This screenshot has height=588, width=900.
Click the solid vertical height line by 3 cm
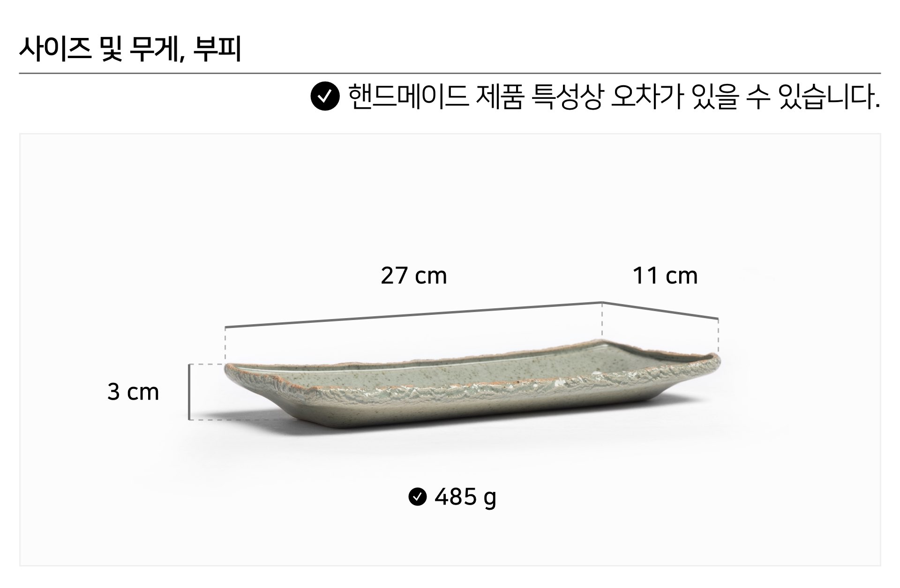coord(189,392)
